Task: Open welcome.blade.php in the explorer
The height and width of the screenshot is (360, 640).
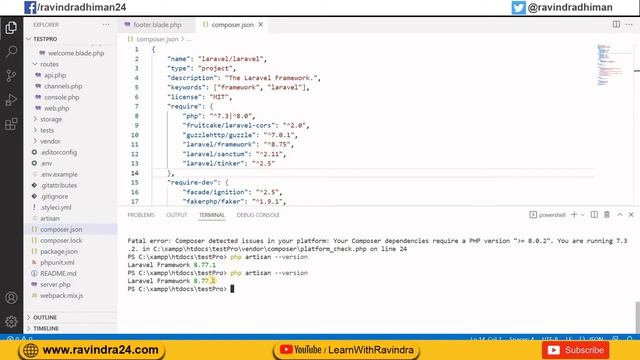Action: pyautogui.click(x=70, y=53)
